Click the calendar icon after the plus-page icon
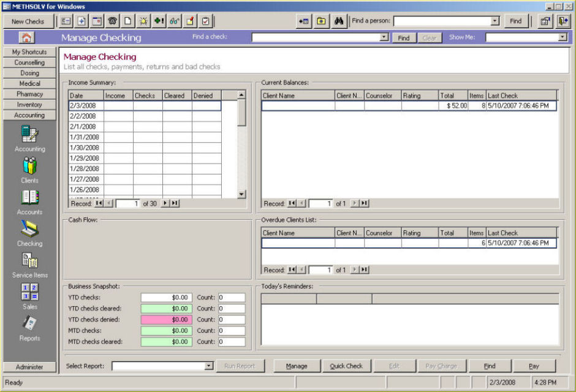The height and width of the screenshot is (392, 576). pos(97,21)
